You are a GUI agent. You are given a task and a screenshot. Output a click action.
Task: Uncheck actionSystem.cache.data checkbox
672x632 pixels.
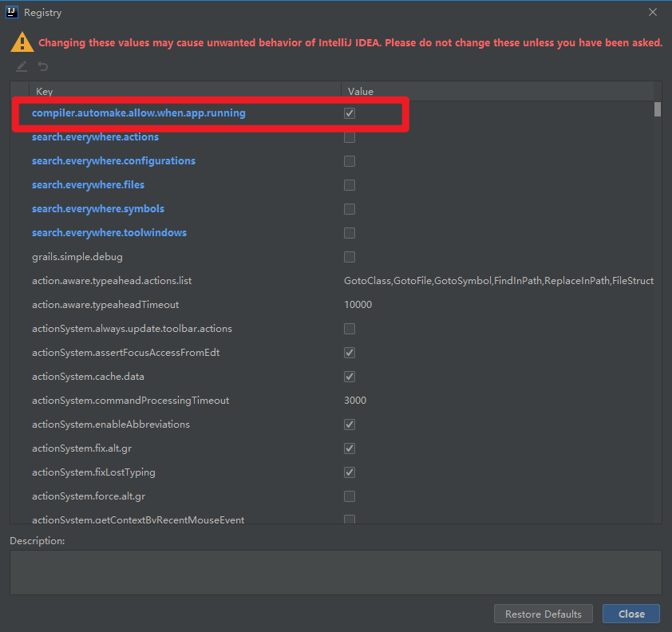[x=350, y=377]
